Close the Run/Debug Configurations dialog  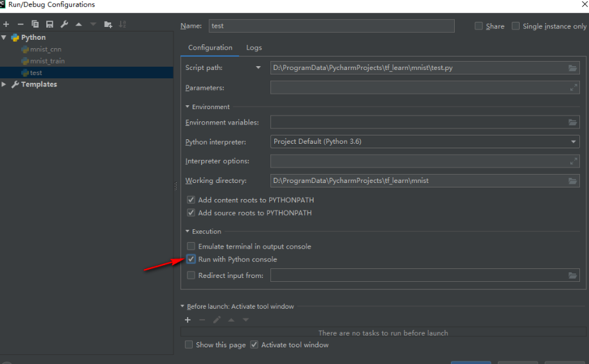(585, 4)
